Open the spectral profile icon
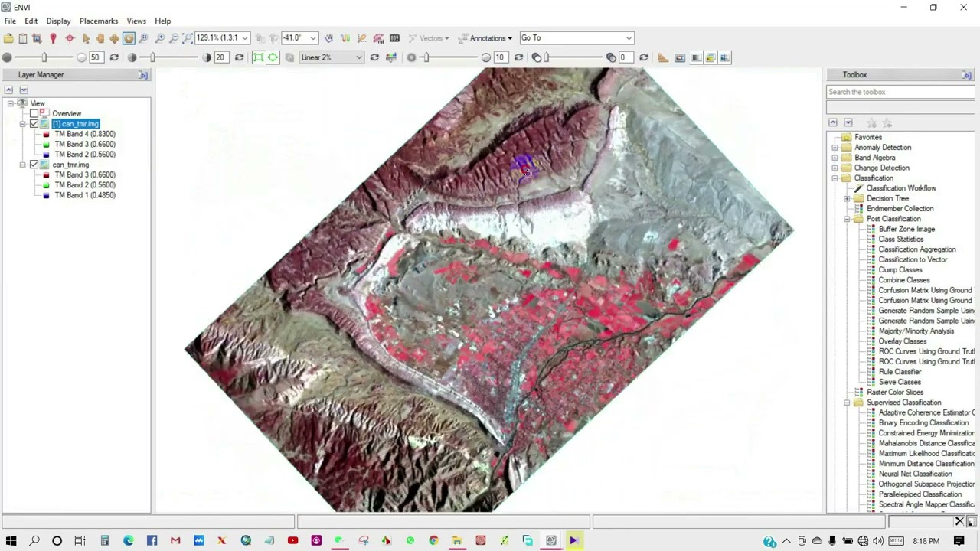980x551 pixels. click(x=345, y=37)
